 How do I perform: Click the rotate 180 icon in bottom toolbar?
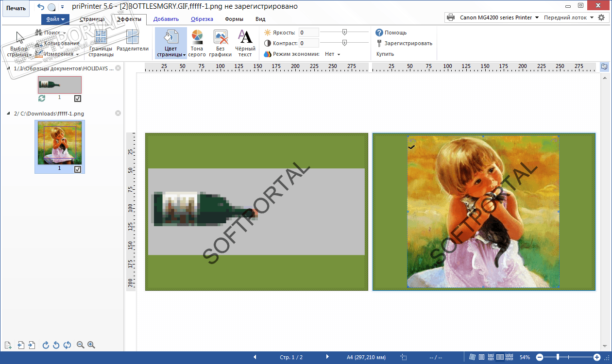click(x=67, y=345)
